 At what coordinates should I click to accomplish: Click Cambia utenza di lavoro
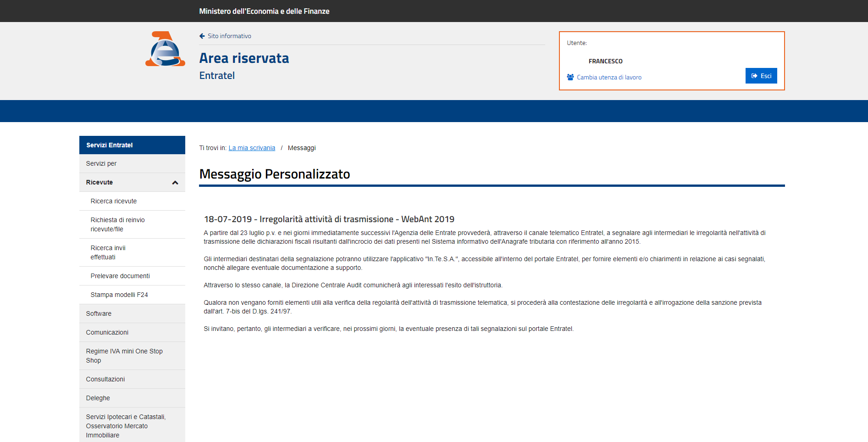point(609,77)
